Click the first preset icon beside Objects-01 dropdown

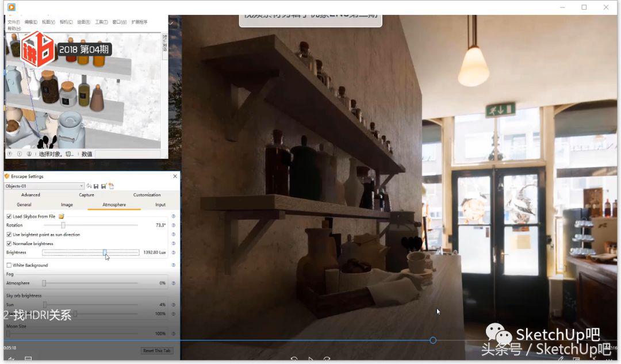(89, 186)
